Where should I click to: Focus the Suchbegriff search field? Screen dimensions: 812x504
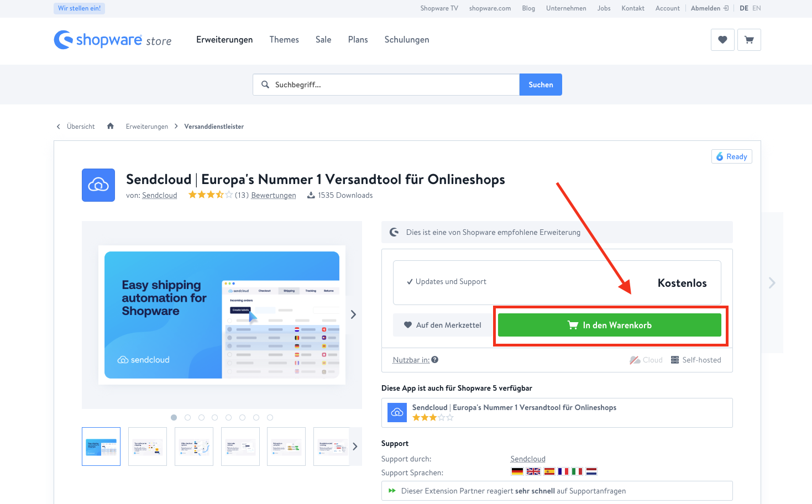[386, 85]
